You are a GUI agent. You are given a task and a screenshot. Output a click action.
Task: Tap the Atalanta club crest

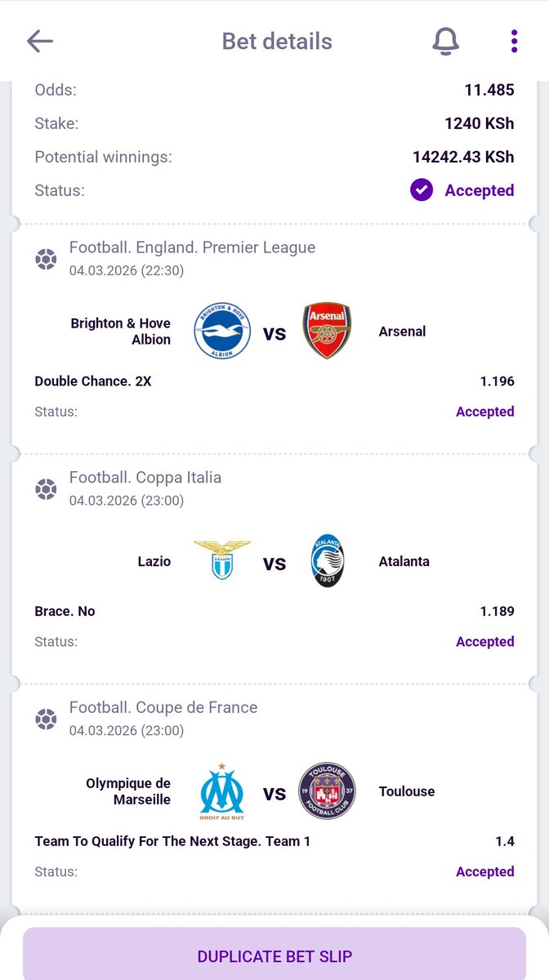(328, 561)
